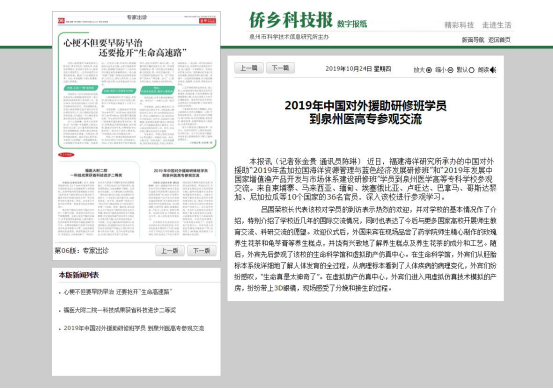Image resolution: width=553 pixels, height=389 pixels.
Task: Open the 2019年中国对外援助研修班学员 list link
Action: coord(134,328)
